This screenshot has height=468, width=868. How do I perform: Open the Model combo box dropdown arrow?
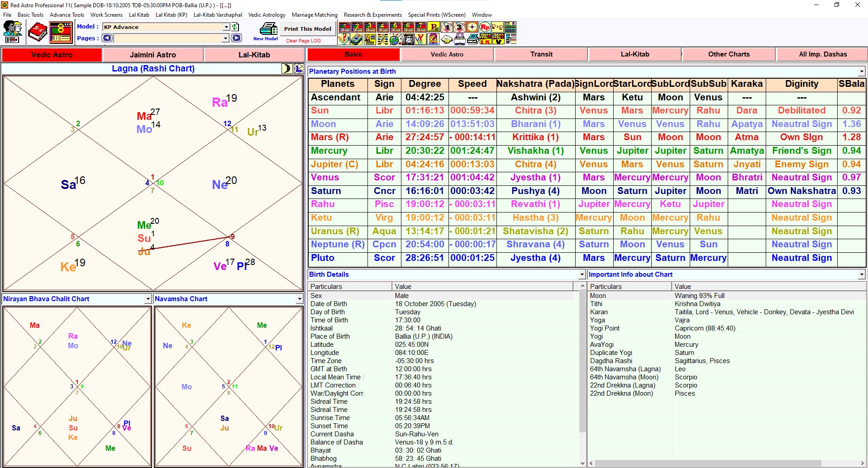click(226, 27)
